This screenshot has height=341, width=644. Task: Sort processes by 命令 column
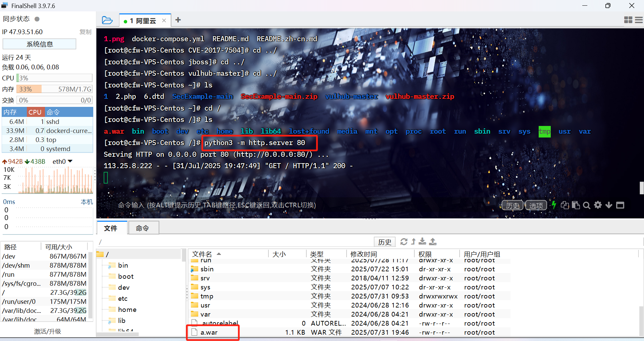69,112
